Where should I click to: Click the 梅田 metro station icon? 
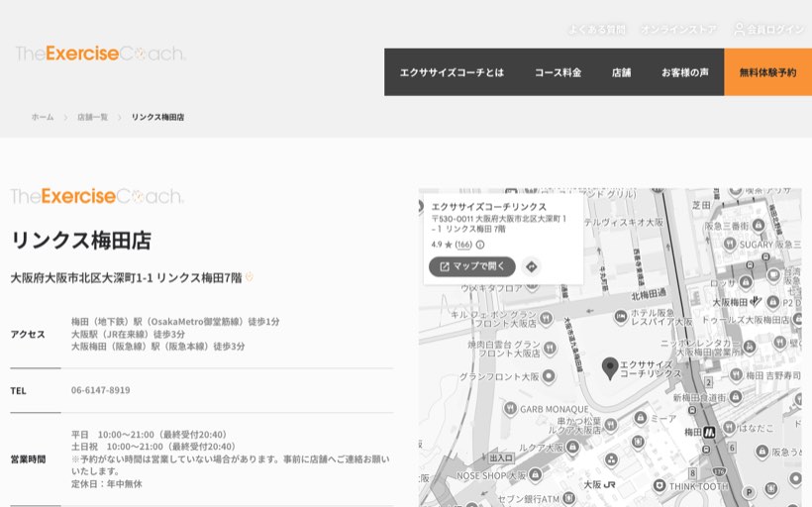click(x=709, y=432)
